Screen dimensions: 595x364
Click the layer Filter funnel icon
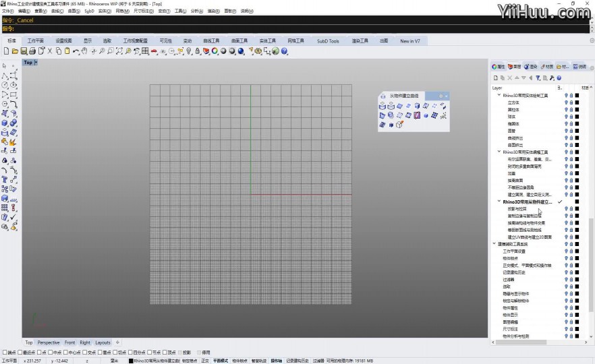pos(538,78)
